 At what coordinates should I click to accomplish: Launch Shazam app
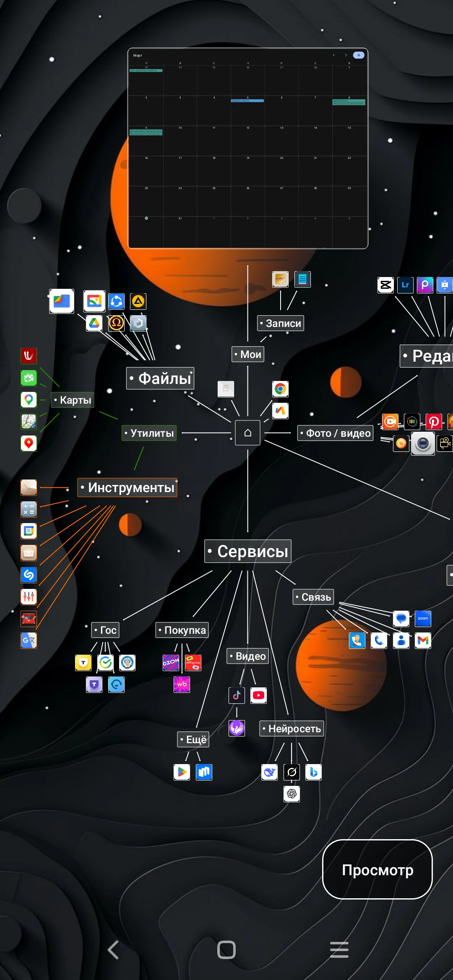click(x=29, y=575)
